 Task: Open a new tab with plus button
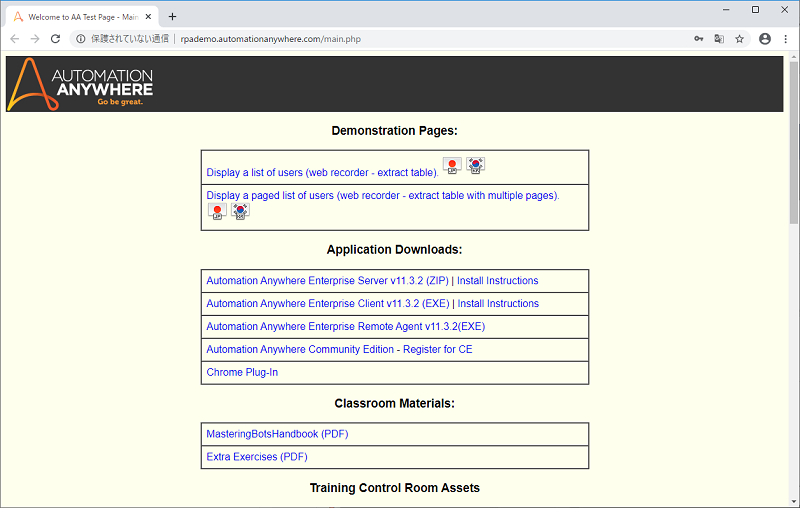tap(172, 17)
